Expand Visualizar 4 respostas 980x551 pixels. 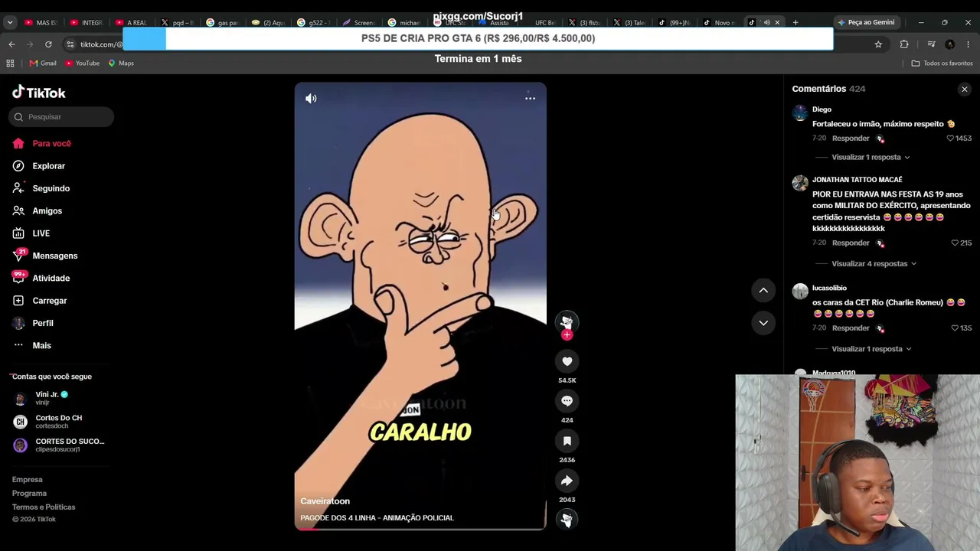[874, 264]
